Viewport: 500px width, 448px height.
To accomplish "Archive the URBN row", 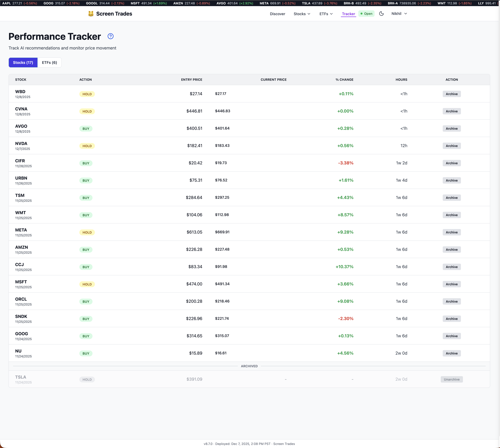I will coord(451,180).
